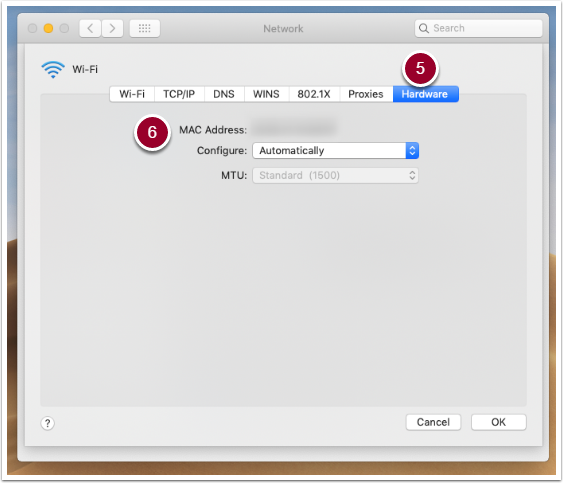Open the Proxies tab

(366, 94)
